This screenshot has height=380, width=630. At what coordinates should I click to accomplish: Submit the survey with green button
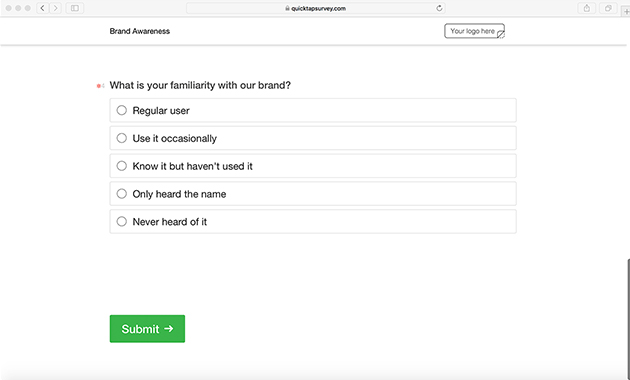tap(147, 329)
